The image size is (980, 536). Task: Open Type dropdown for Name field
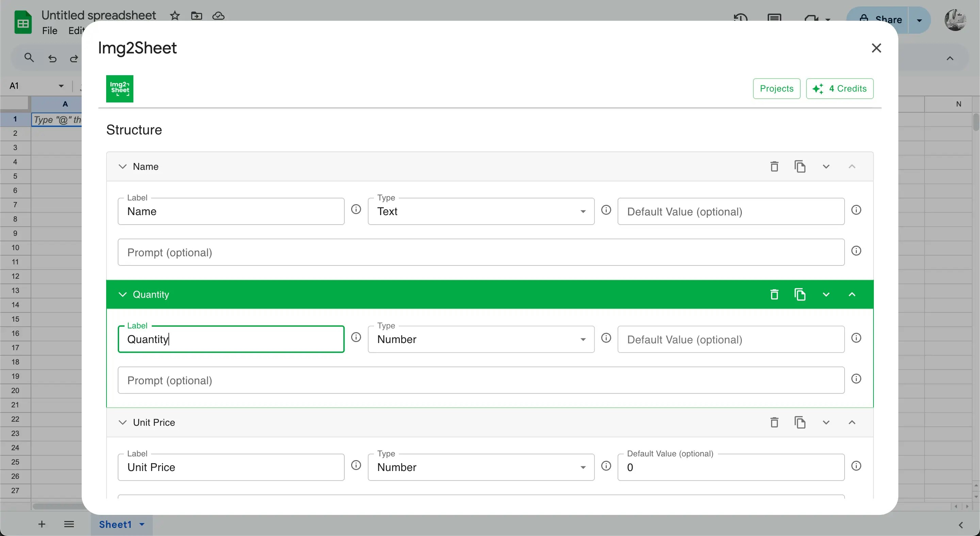481,212
